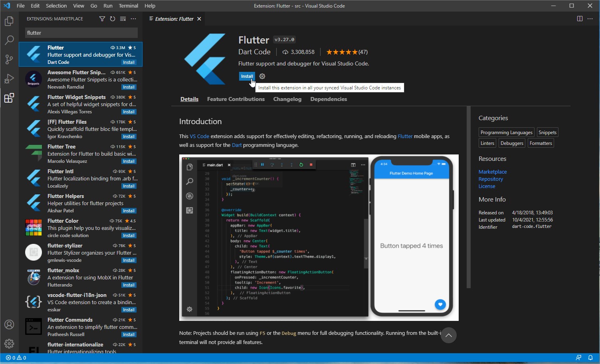This screenshot has width=600, height=364.
Task: Select [FF] Flutter Files extension entry
Action: [x=81, y=129]
